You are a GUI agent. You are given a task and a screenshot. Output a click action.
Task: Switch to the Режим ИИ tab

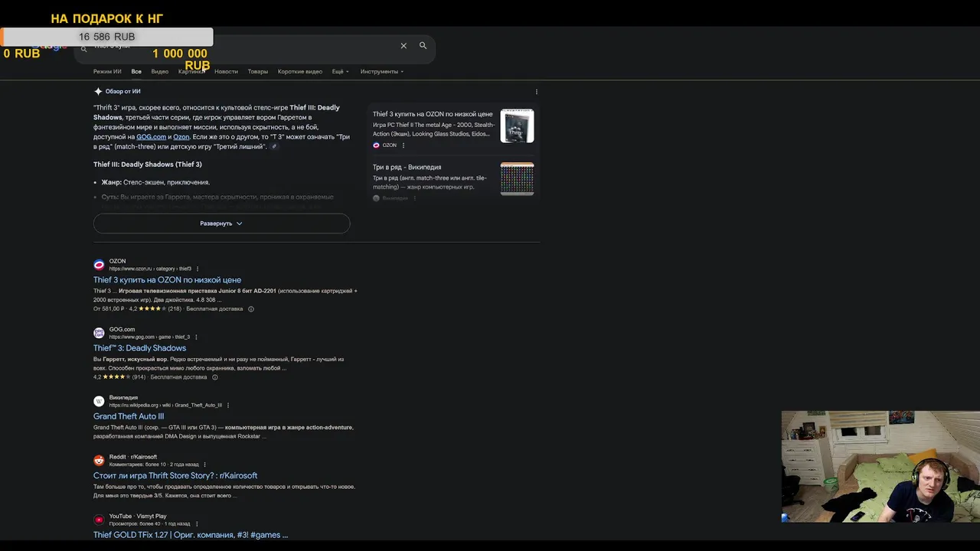pyautogui.click(x=107, y=72)
